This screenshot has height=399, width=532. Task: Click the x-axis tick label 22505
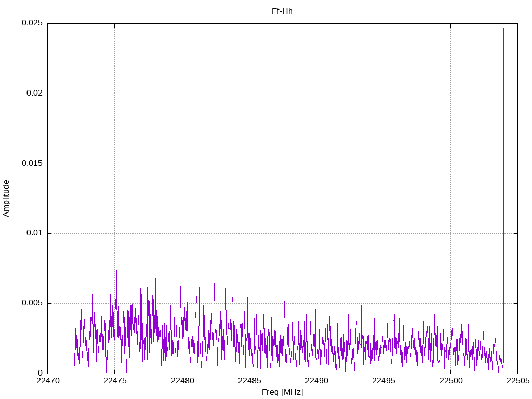(x=518, y=381)
